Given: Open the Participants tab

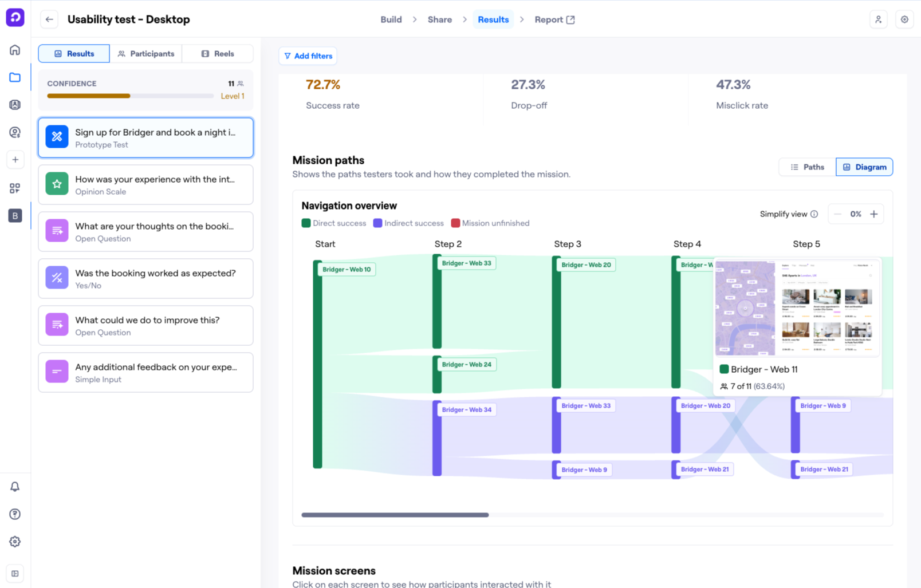Looking at the screenshot, I should [x=146, y=54].
